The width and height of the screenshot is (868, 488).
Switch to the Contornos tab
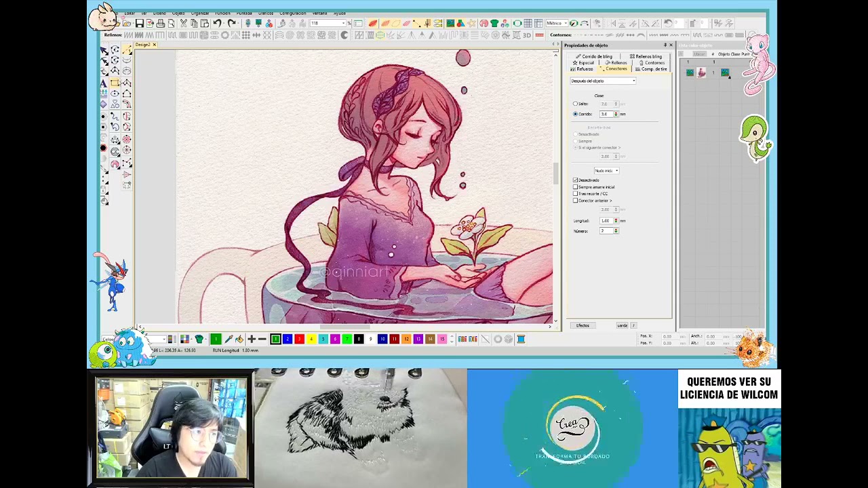[x=652, y=62]
